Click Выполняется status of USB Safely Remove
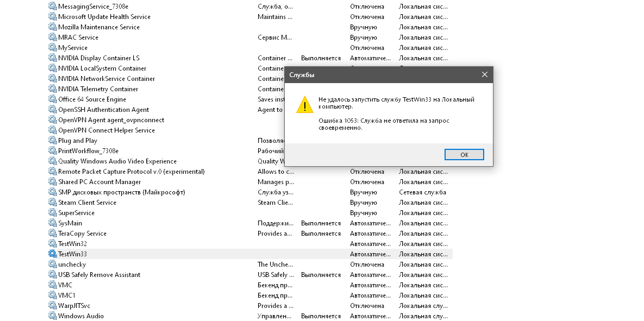 (x=321, y=275)
